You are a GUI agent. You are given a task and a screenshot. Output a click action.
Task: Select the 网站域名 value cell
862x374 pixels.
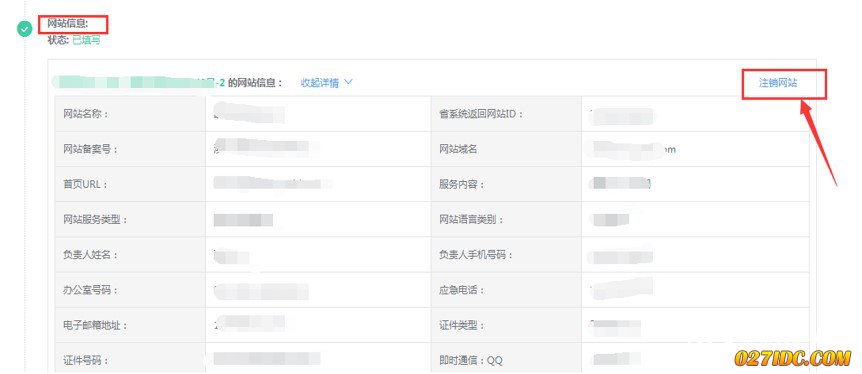tap(695, 149)
